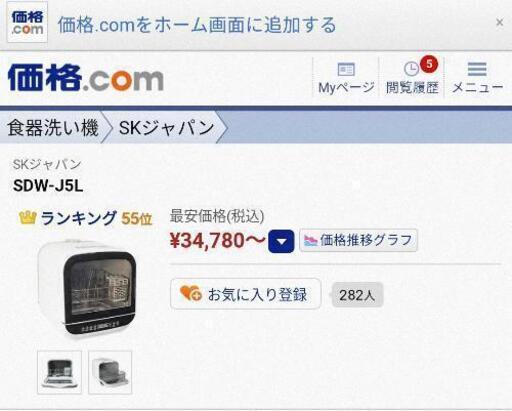Click the 価格.com app icon in banner

(27, 22)
